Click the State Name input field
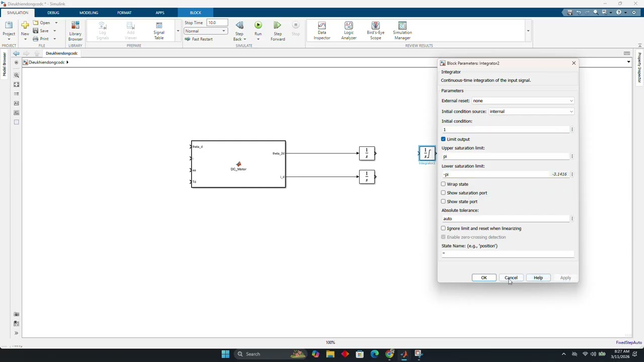The image size is (644, 362). tap(508, 254)
